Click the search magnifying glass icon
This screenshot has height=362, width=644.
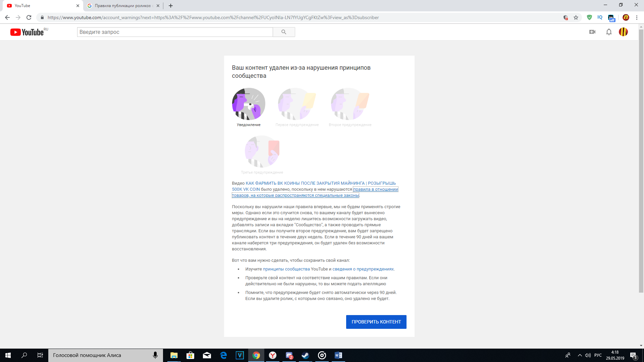point(283,32)
